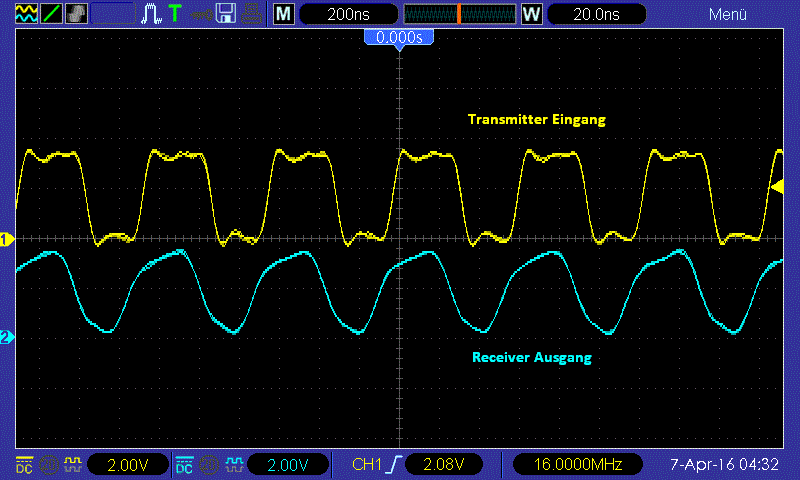Toggle CH2 cyan DC coupling indicator

point(184,464)
